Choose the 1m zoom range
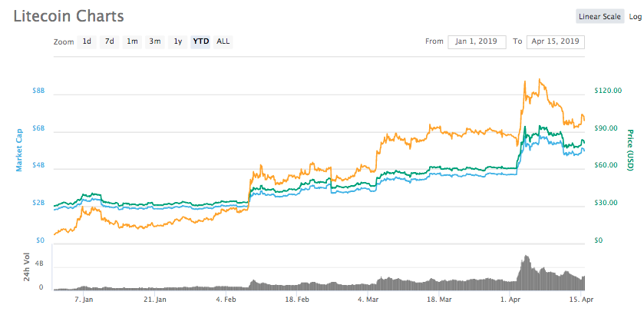Image resolution: width=644 pixels, height=318 pixels. click(132, 41)
